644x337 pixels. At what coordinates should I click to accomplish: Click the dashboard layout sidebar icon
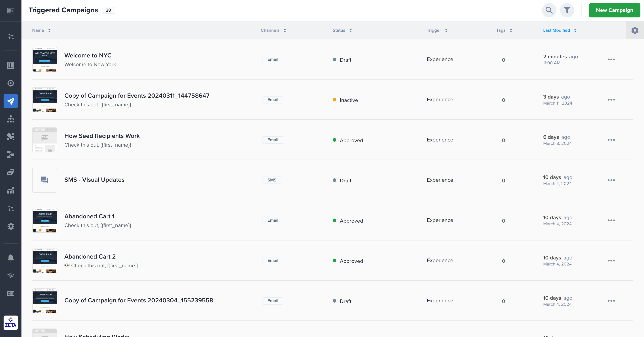(11, 65)
